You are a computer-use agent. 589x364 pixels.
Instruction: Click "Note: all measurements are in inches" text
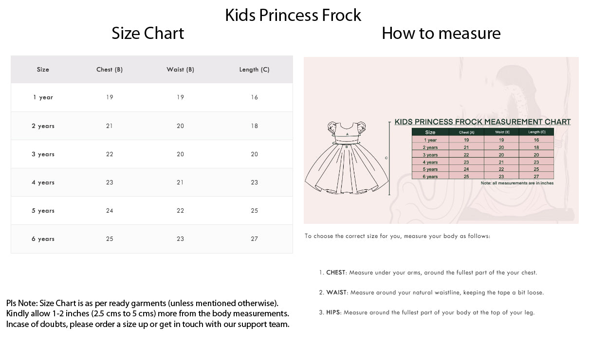(517, 183)
